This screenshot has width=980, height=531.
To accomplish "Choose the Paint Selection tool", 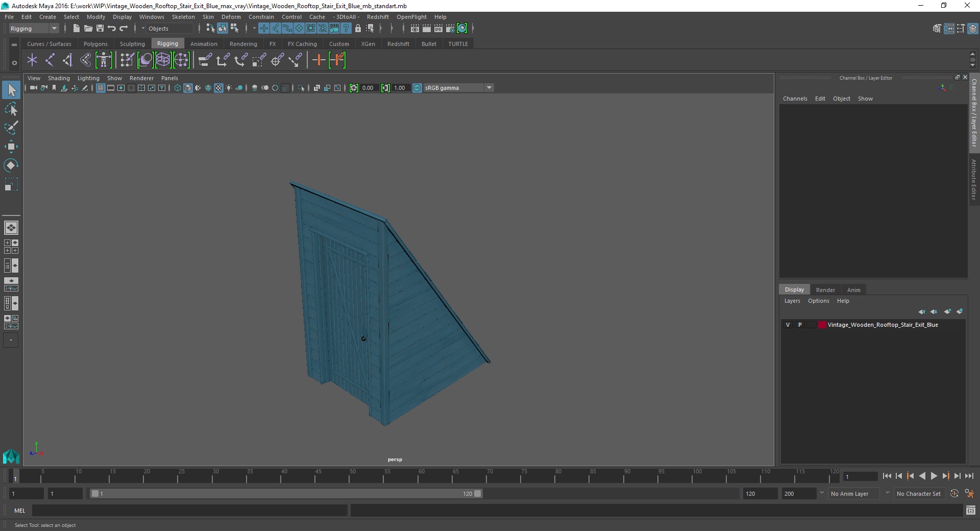I will (11, 128).
